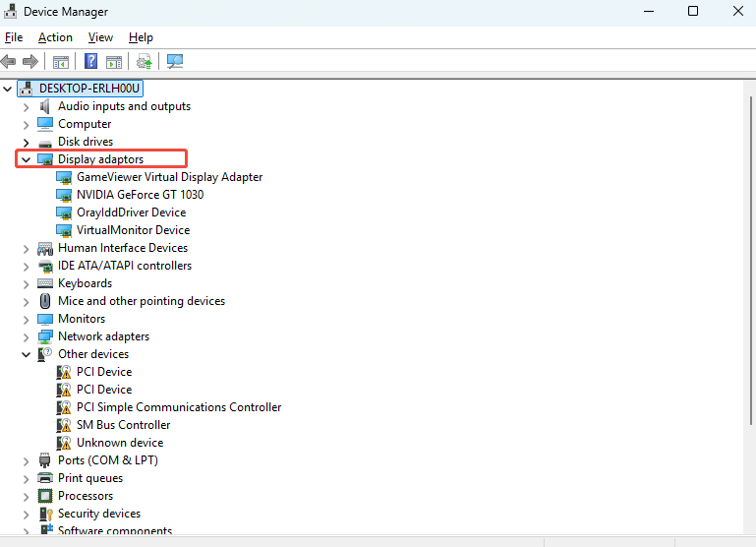Select the Unknown device entry
The width and height of the screenshot is (756, 547).
(x=120, y=443)
